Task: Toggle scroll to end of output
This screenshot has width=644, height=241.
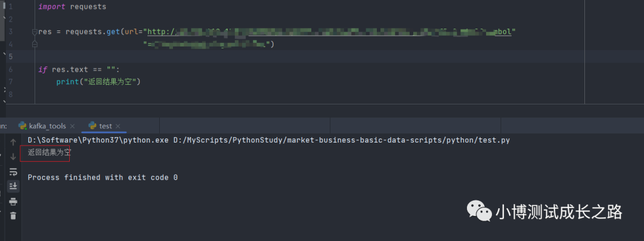Action: pyautogui.click(x=13, y=186)
